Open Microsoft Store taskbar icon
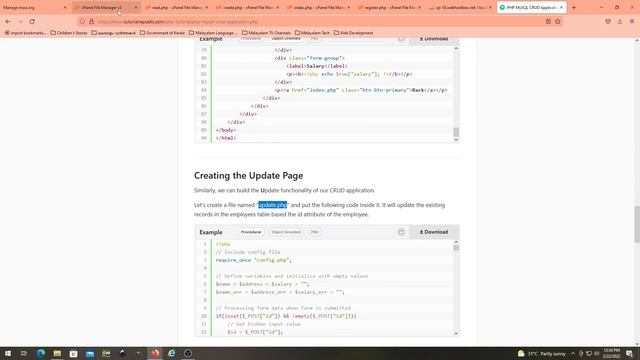 (x=73, y=353)
